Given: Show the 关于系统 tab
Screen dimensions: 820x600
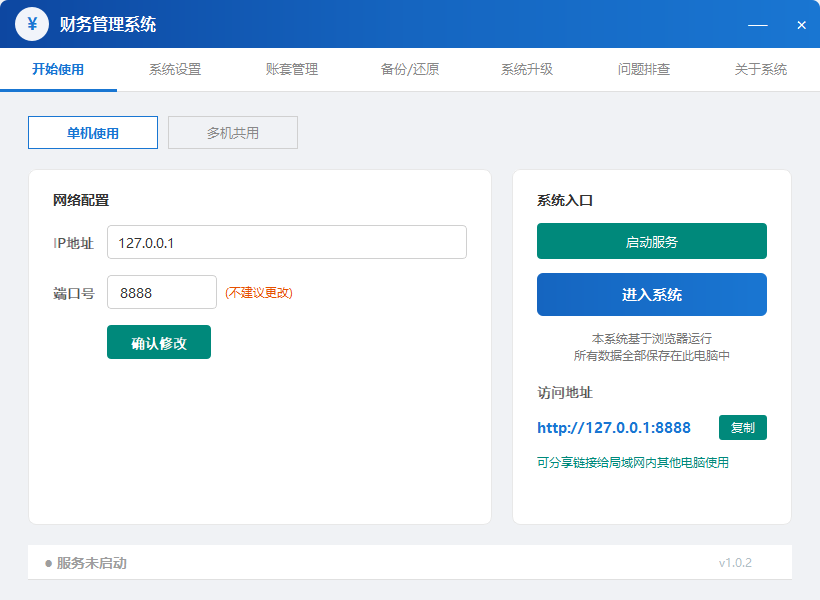Looking at the screenshot, I should coord(760,69).
